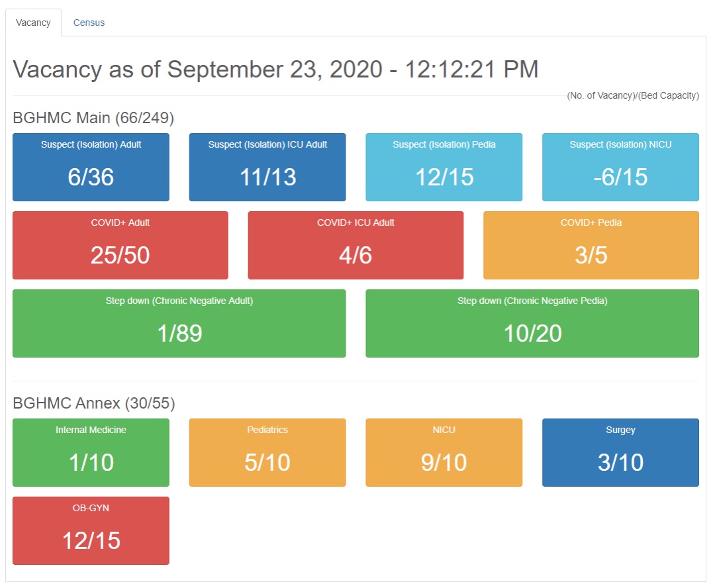Click the BGHMC Main (66/249) heading
713x588 pixels.
point(93,119)
